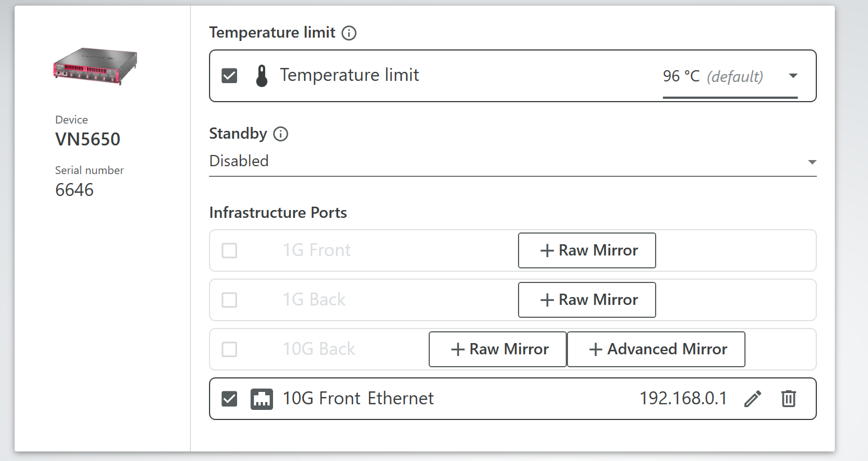The image size is (868, 461).
Task: Open the 96 °C temperature dropdown
Action: (730, 76)
